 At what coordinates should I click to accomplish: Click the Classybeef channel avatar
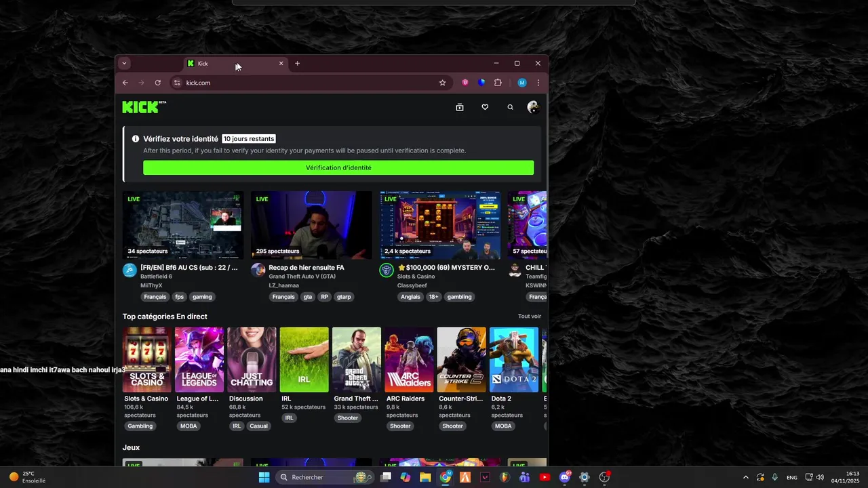pos(387,270)
